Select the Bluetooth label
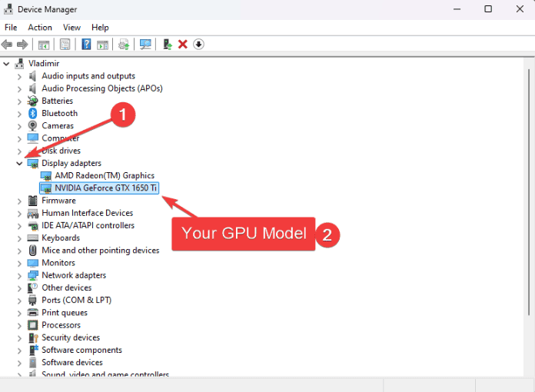 (x=59, y=113)
